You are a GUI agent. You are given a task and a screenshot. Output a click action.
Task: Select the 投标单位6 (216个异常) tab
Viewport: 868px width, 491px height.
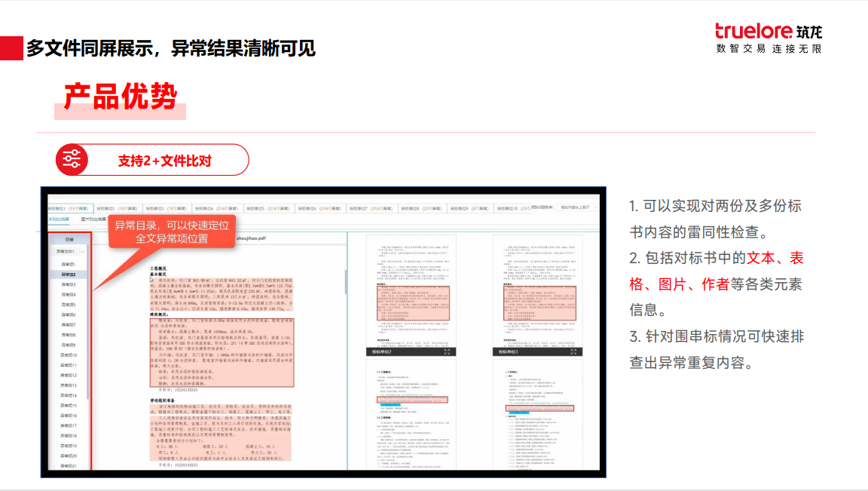[319, 208]
